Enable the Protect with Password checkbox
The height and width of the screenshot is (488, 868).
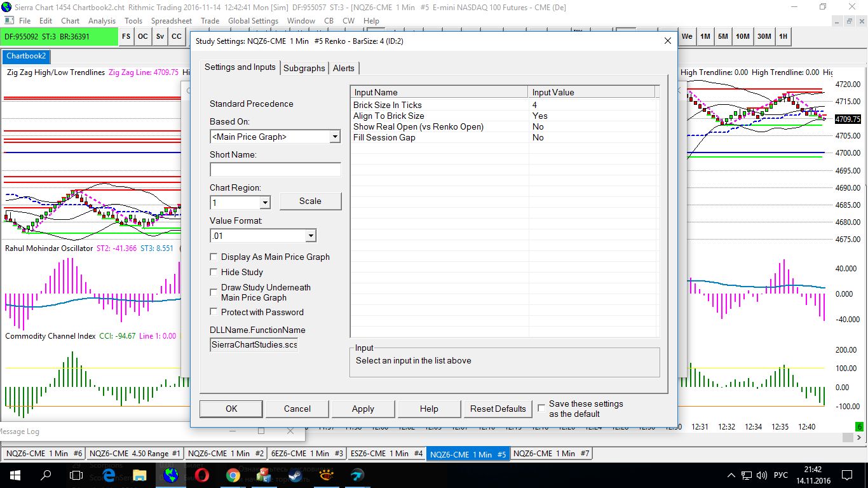214,312
